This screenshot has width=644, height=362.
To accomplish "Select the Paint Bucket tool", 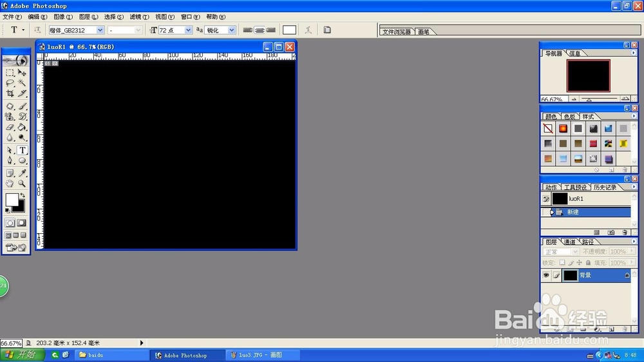I will click(22, 127).
